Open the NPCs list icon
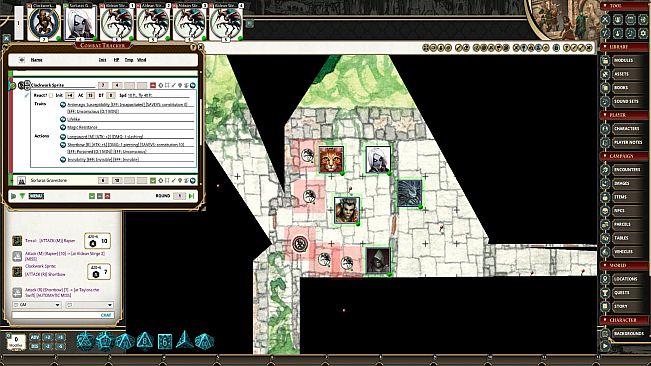651x366 pixels. coord(605,211)
